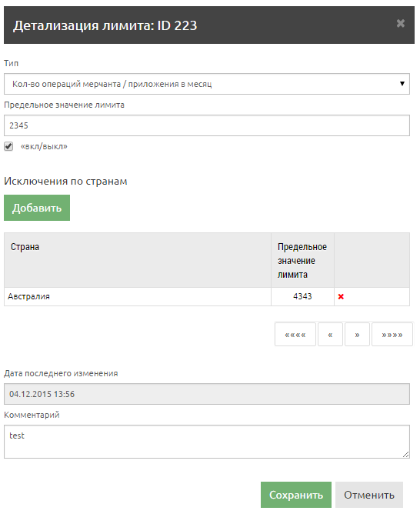Close the limit details dialog
Image resolution: width=420 pixels, height=514 pixels.
(400, 24)
